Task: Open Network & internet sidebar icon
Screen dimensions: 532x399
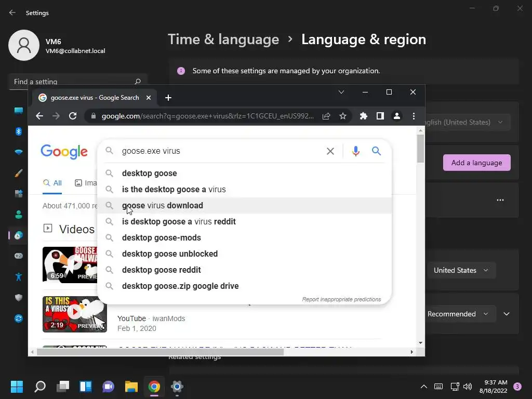Action: tap(19, 152)
